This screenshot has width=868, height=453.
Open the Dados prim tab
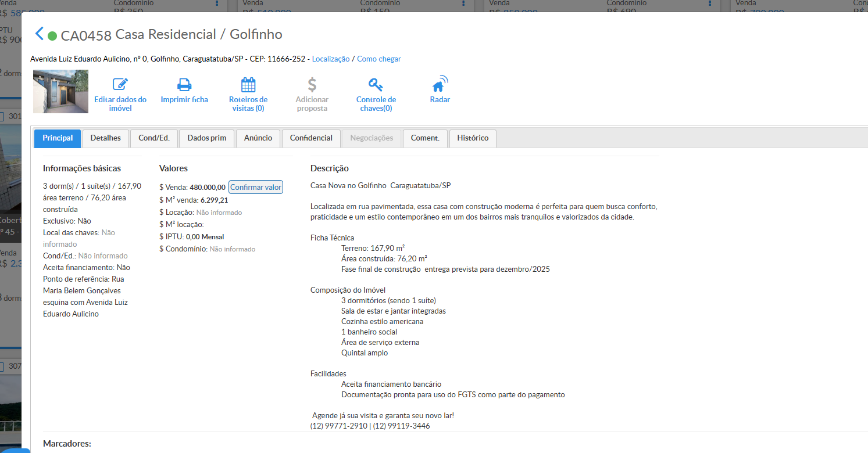coord(207,138)
